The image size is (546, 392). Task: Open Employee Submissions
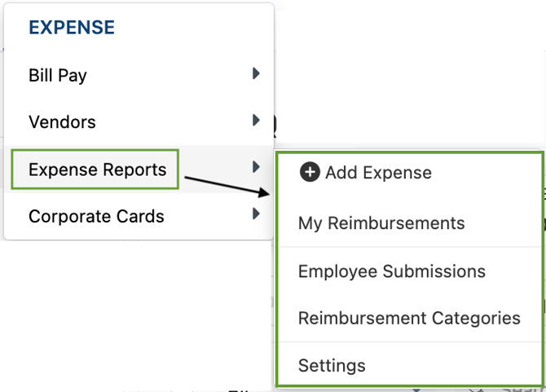392,271
